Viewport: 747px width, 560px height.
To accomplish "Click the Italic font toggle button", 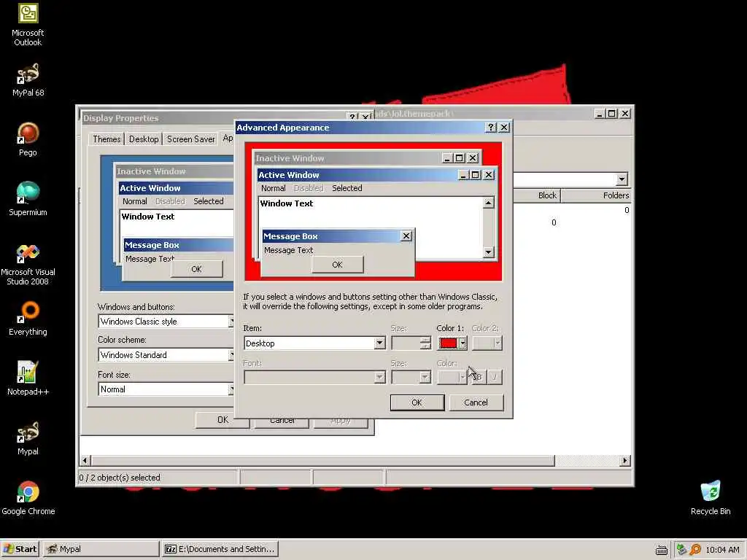I will (x=495, y=377).
